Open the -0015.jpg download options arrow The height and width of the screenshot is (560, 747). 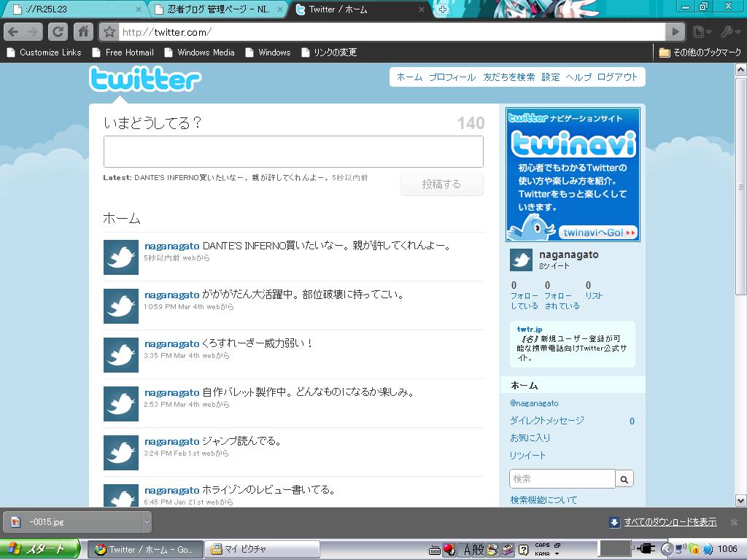point(146,522)
